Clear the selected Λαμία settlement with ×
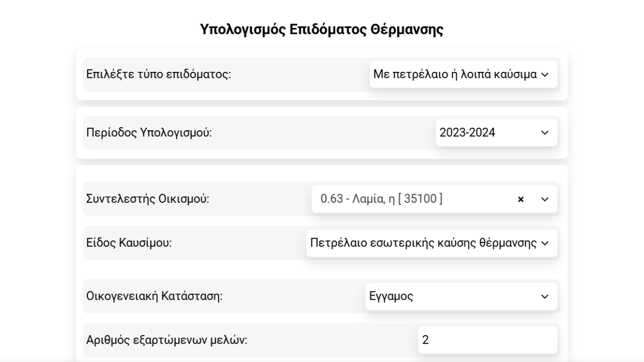Screen dimensions: 644x362 (520, 200)
